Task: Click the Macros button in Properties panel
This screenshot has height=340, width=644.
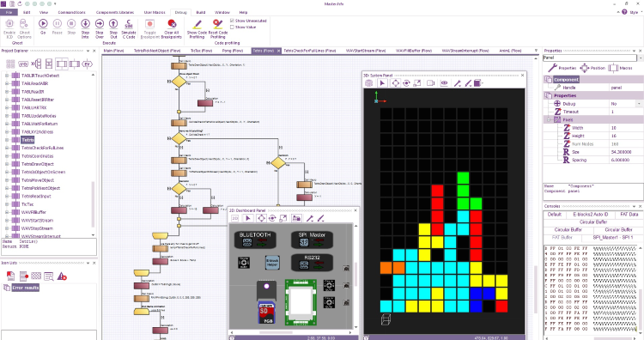Action: 621,68
